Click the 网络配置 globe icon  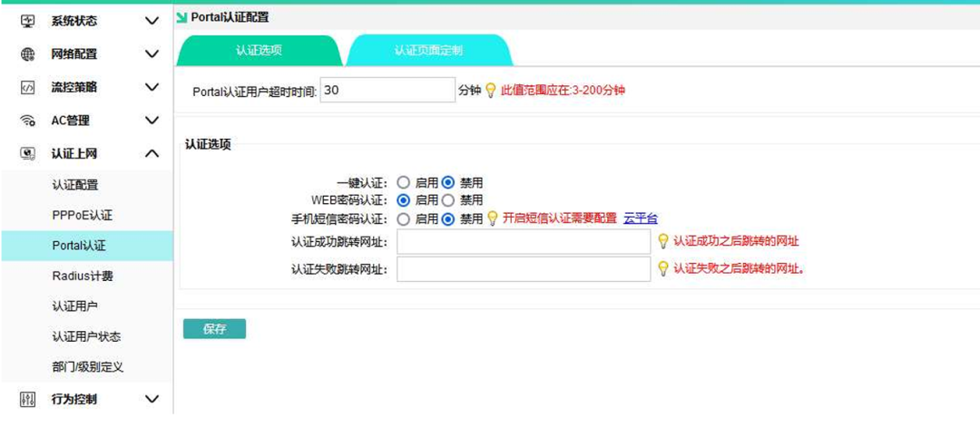pyautogui.click(x=27, y=54)
